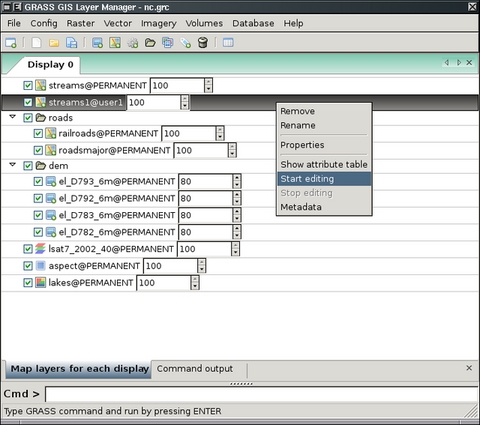Screen dimensions: 480x425
Task: Click the Add vector map layer icon
Action: [115, 43]
